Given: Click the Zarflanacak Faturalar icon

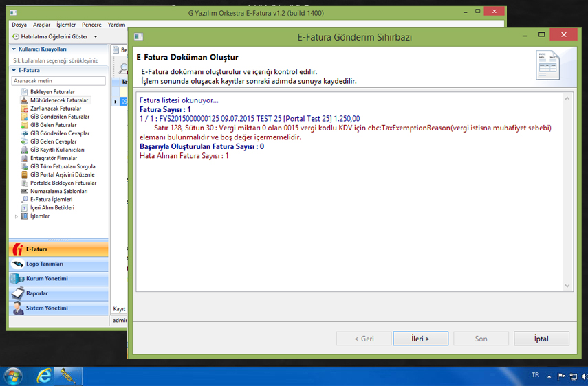Looking at the screenshot, I should [x=25, y=109].
